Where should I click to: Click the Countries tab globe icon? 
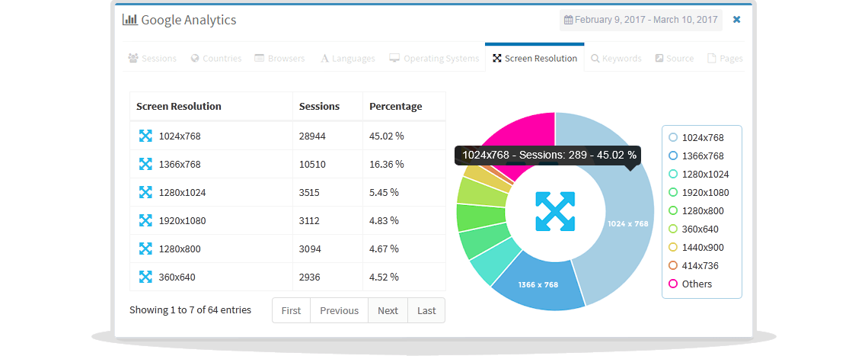(x=195, y=58)
